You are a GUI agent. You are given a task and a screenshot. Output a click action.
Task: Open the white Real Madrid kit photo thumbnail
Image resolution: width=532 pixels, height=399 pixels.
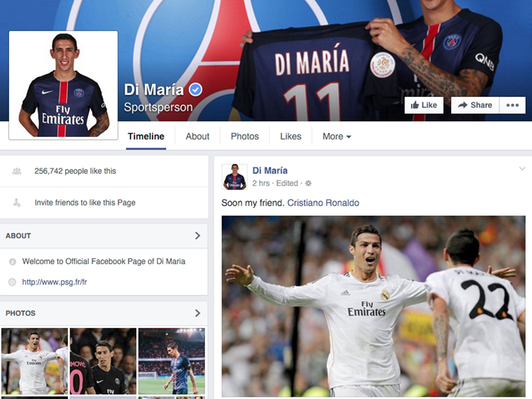click(x=35, y=361)
